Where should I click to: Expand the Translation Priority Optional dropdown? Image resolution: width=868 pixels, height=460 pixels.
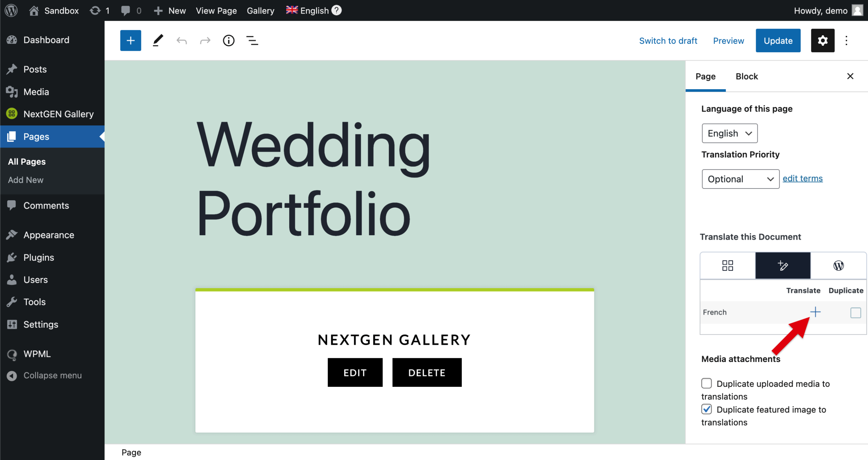(740, 179)
